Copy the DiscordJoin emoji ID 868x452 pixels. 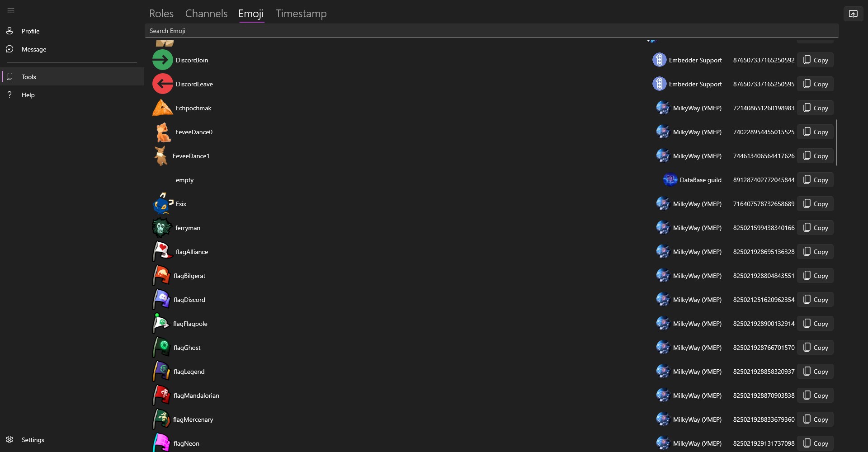coord(815,60)
